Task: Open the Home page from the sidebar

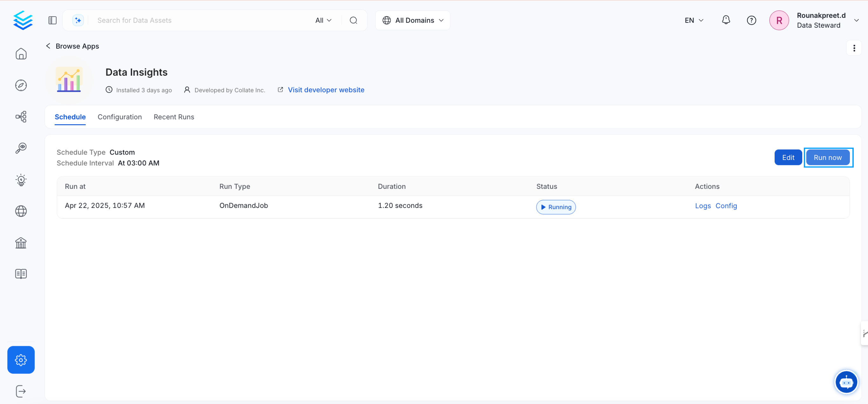Action: (21, 54)
